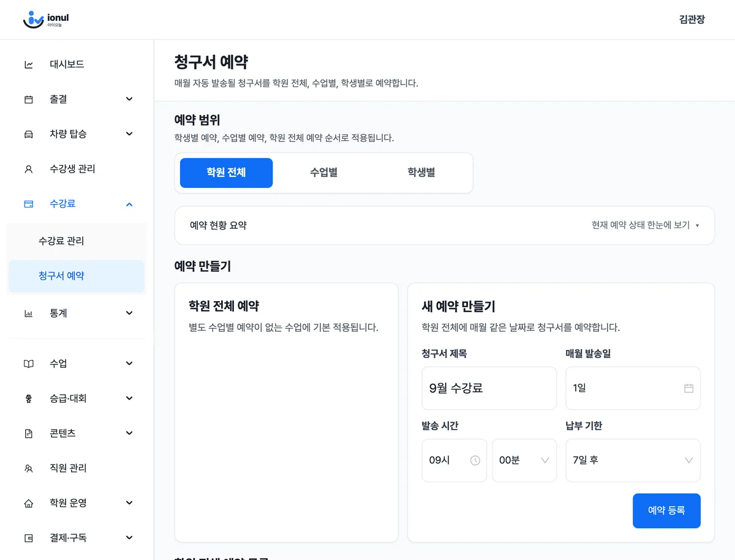Click the 새 예약 만들기 heading
The width and height of the screenshot is (735, 560).
(x=459, y=306)
